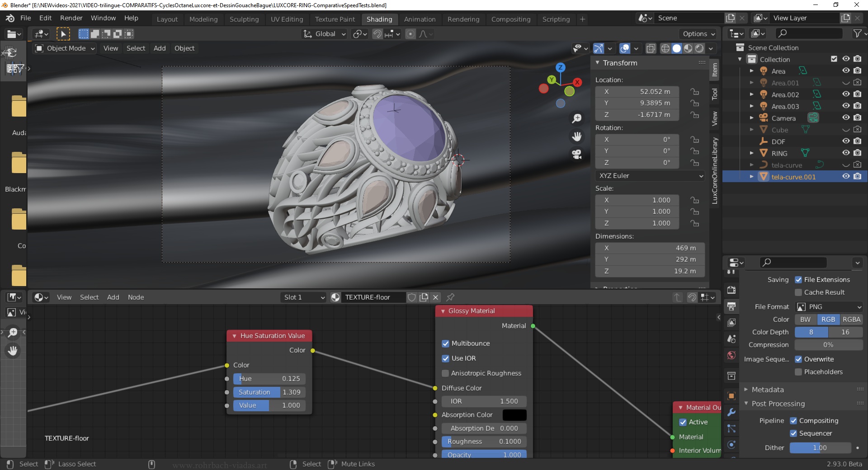Switch to Object Properties tab
This screenshot has width=868, height=470.
tap(731, 396)
